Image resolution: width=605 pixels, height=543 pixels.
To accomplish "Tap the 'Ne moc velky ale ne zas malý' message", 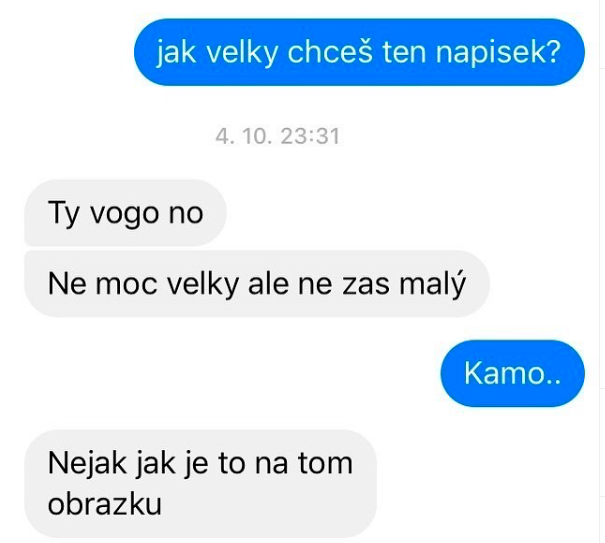I will click(x=257, y=284).
